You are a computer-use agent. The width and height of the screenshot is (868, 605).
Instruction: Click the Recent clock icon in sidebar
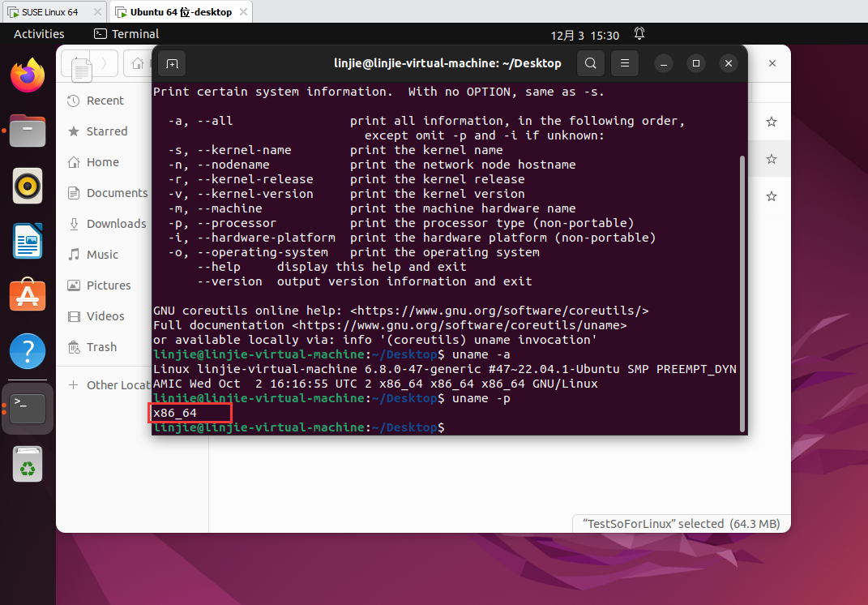coord(73,101)
